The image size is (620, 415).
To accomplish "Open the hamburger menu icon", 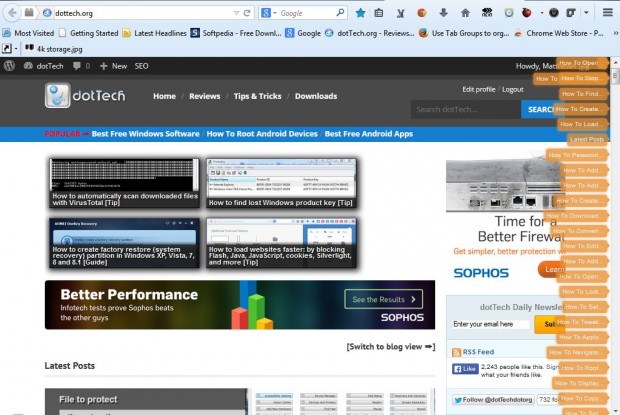I will click(608, 13).
